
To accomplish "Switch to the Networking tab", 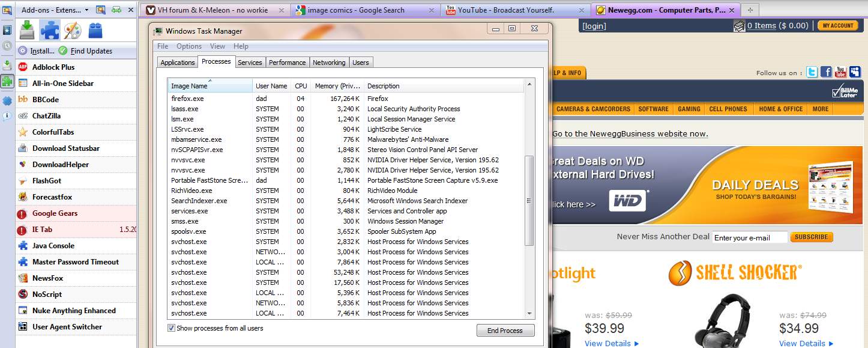I will tap(329, 63).
